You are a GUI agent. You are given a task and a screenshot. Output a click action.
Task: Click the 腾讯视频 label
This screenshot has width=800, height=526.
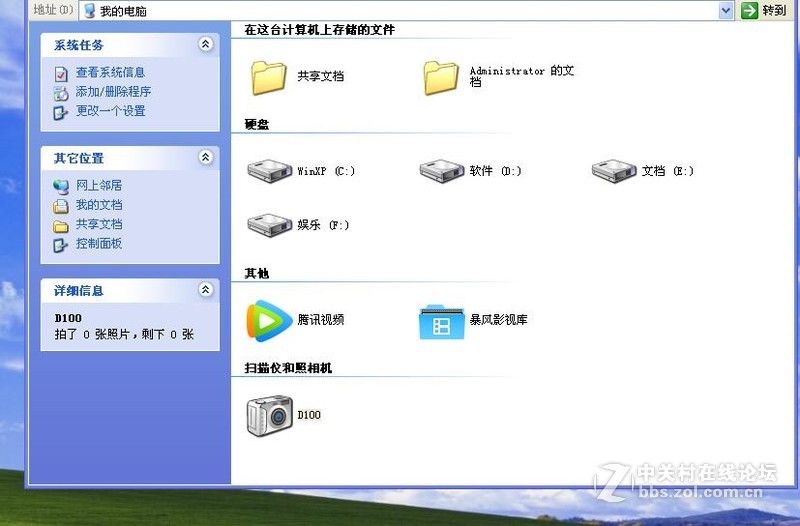click(320, 320)
